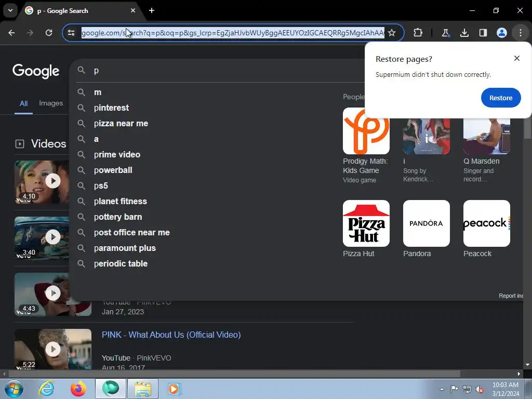Play the 4:43 video thumbnail
This screenshot has width=532, height=399.
pyautogui.click(x=53, y=294)
